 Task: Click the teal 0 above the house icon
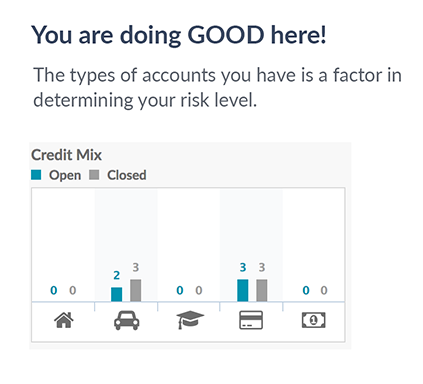[54, 290]
